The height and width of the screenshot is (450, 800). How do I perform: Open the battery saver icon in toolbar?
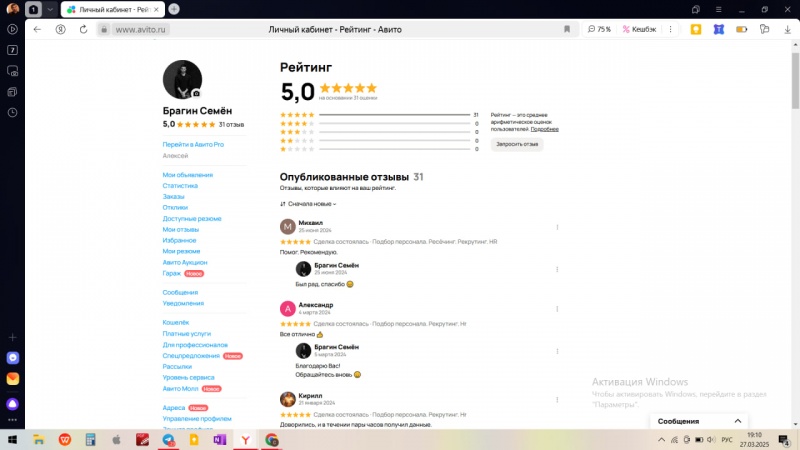[742, 30]
